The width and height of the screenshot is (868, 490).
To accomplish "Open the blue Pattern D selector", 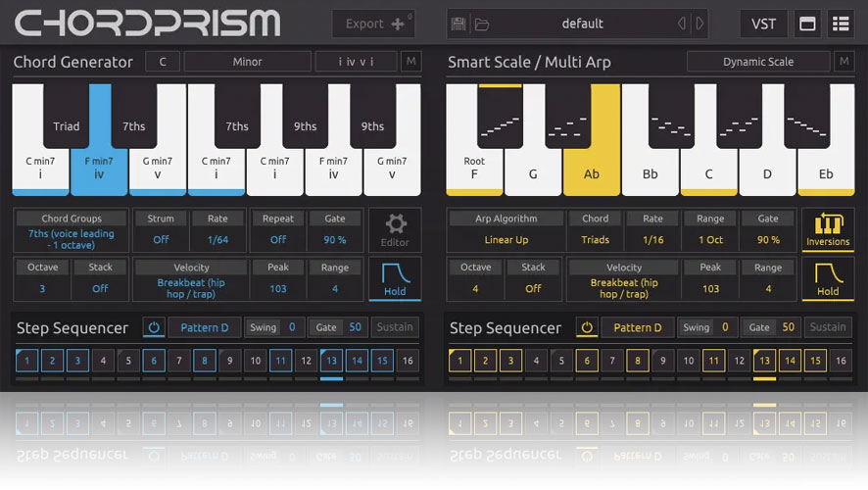I will tap(204, 328).
